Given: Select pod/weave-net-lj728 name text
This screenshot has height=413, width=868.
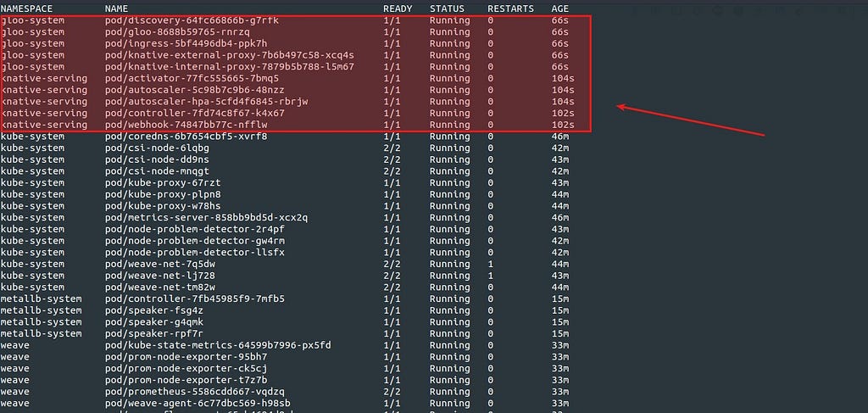Looking at the screenshot, I should click(x=160, y=276).
